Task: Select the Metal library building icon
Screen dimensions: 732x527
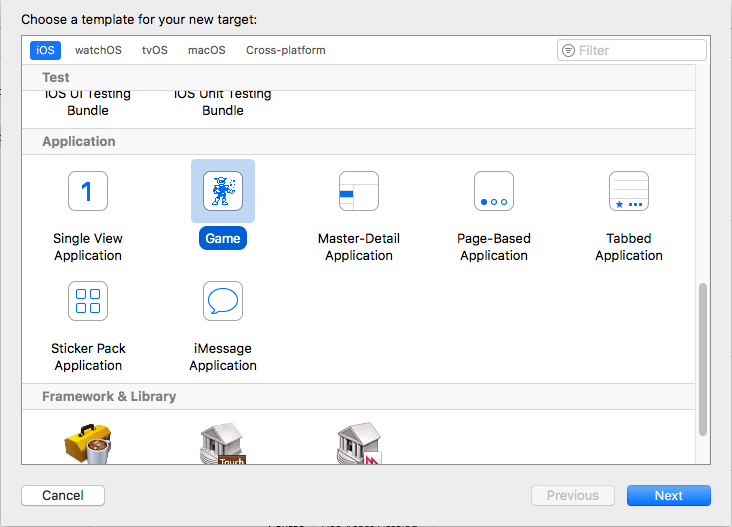Action: point(359,443)
